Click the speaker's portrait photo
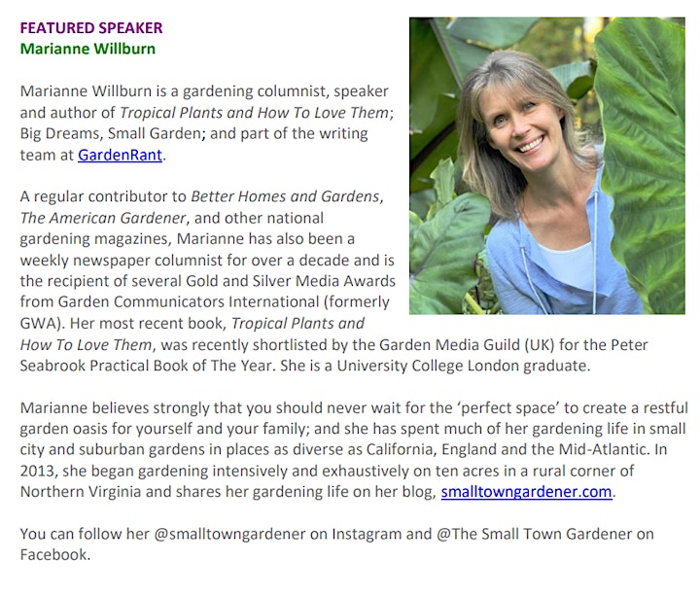This screenshot has height=597, width=700. [x=546, y=165]
